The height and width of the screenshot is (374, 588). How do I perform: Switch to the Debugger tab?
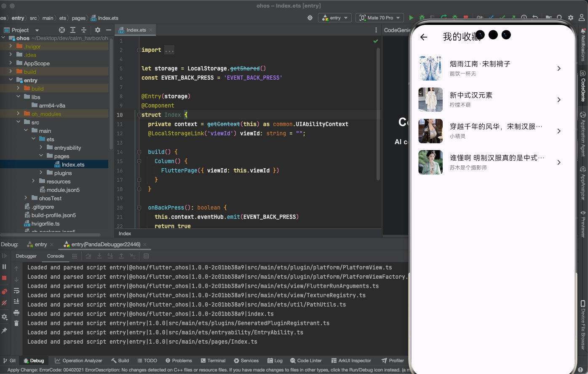(26, 256)
